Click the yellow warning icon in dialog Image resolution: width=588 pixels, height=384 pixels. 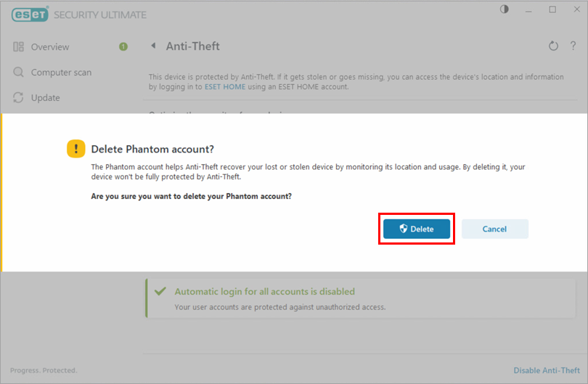(x=75, y=149)
